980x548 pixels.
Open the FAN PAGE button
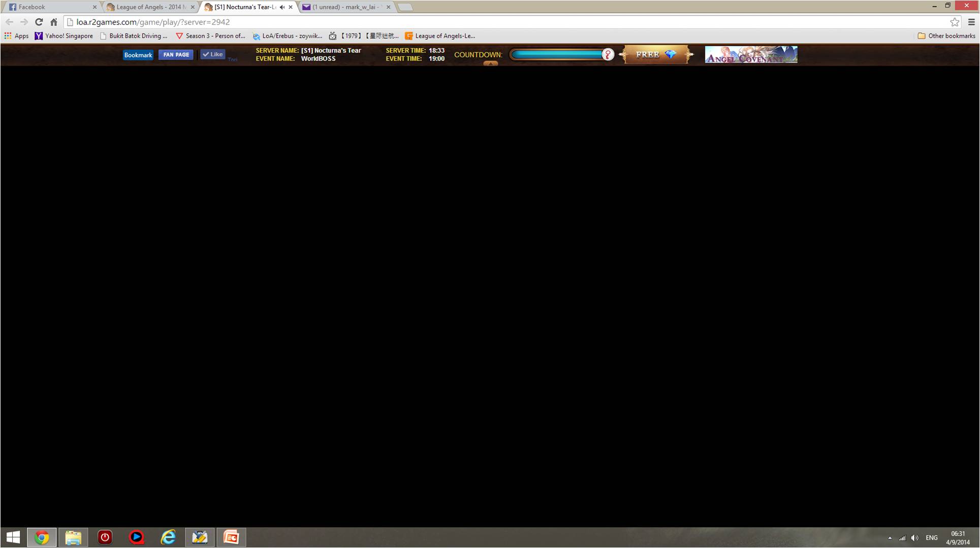176,54
